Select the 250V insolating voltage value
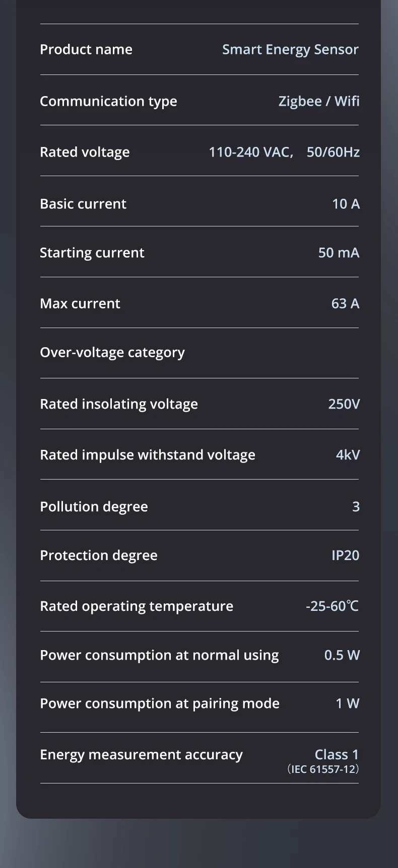Screen dimensions: 398x868 point(344,404)
